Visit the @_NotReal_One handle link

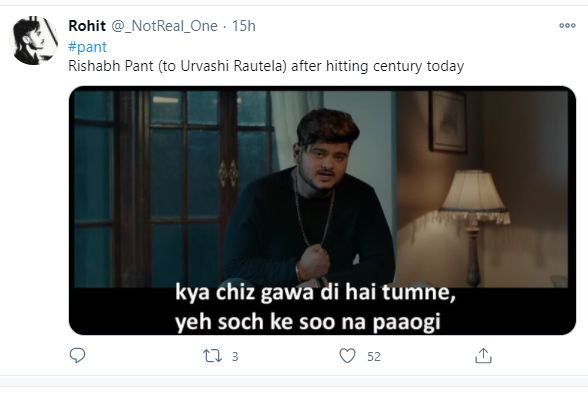(165, 26)
